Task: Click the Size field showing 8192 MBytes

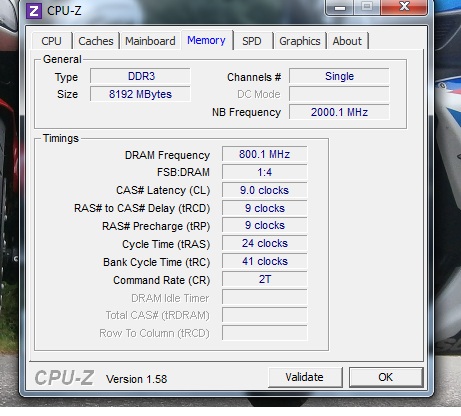Action: [x=140, y=94]
